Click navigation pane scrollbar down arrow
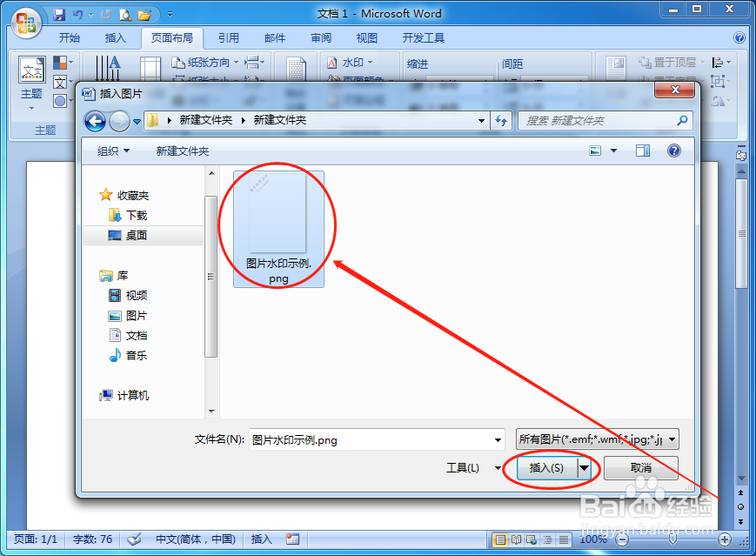The width and height of the screenshot is (756, 556). [211, 411]
